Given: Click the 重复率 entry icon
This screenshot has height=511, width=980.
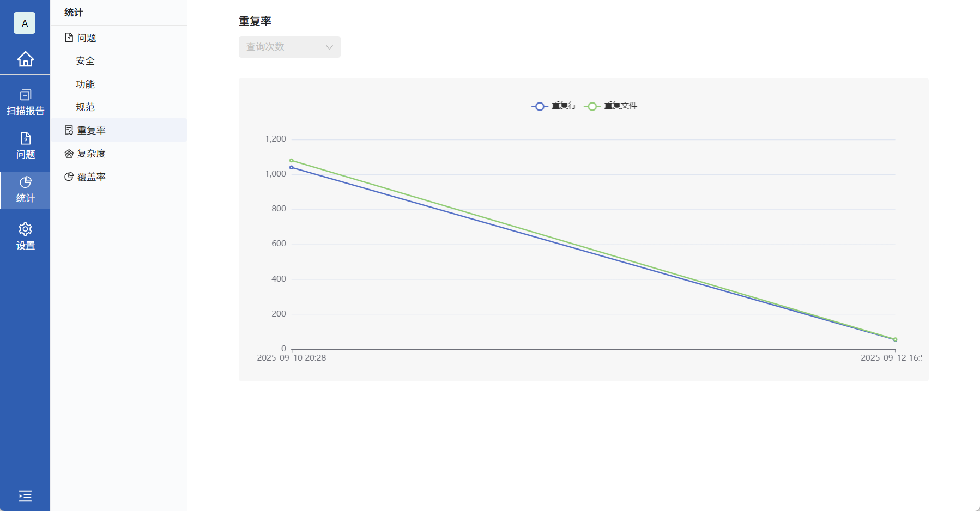Looking at the screenshot, I should 69,130.
